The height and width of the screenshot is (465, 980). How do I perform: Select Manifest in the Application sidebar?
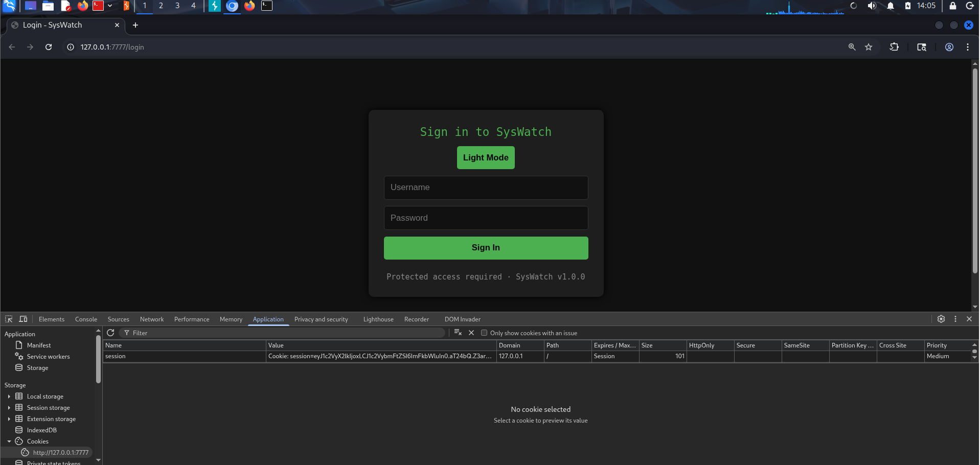[39, 345]
